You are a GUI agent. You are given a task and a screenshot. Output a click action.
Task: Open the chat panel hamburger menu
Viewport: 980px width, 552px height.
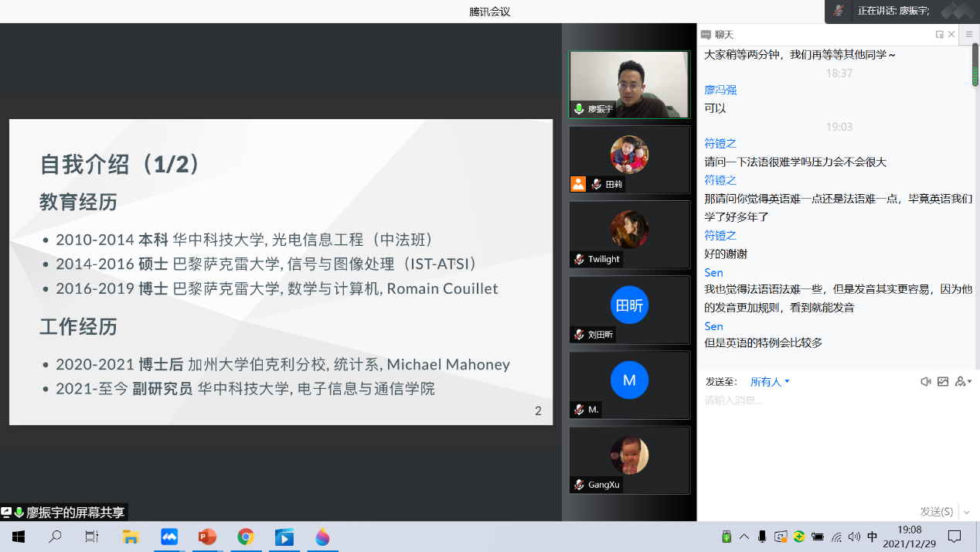click(x=969, y=35)
